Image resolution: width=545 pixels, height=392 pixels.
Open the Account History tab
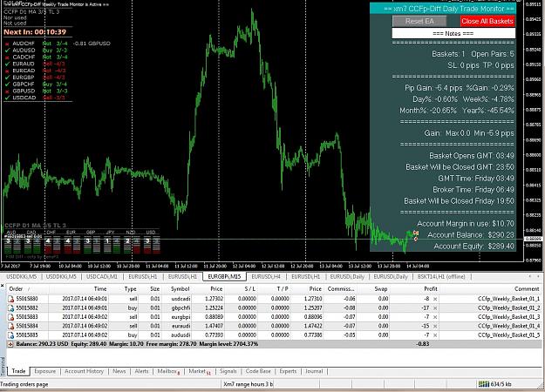click(84, 371)
